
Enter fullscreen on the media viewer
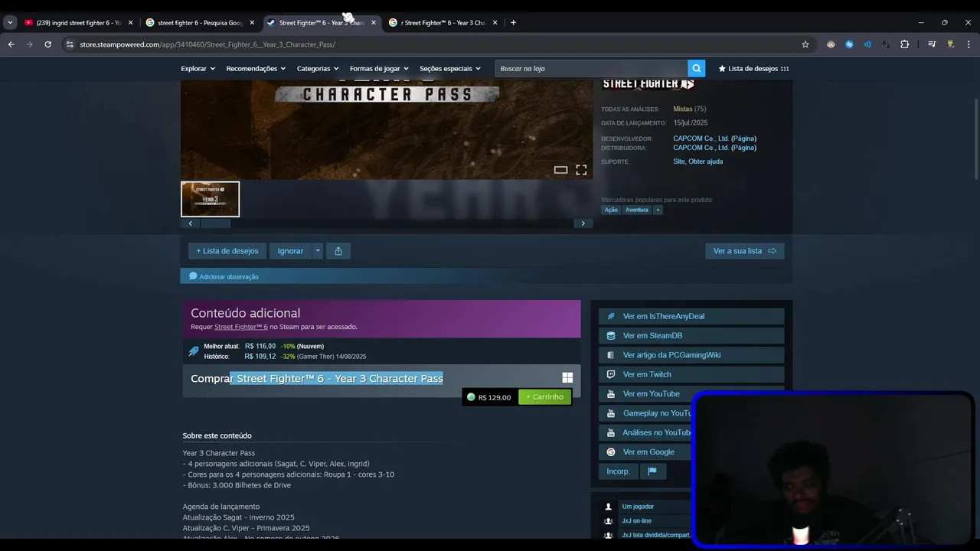581,170
